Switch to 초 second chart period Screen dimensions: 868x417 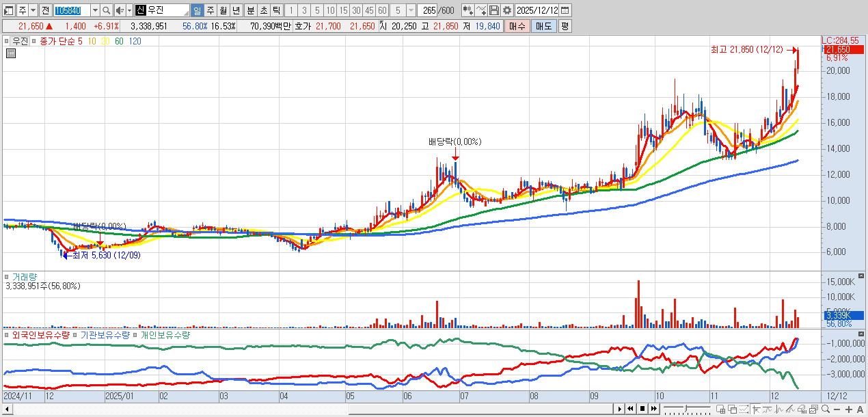point(263,10)
